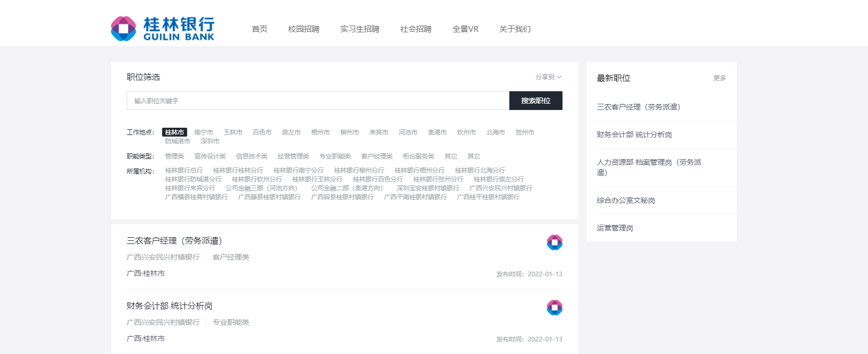Expand the 分享到 share dropdown
The width and height of the screenshot is (868, 354).
click(548, 77)
